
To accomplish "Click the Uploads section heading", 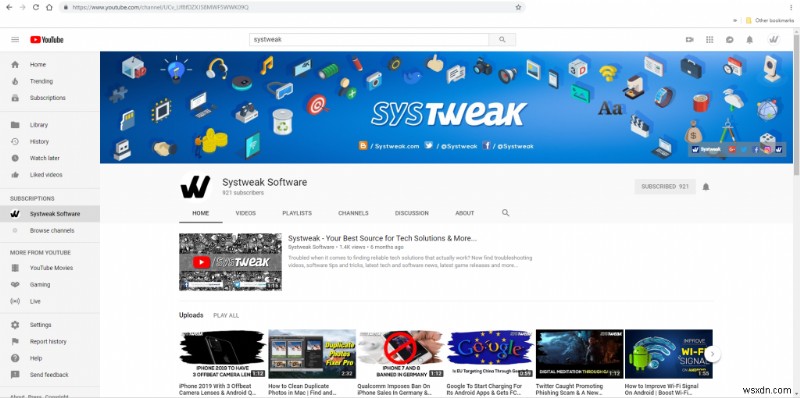I will [191, 315].
